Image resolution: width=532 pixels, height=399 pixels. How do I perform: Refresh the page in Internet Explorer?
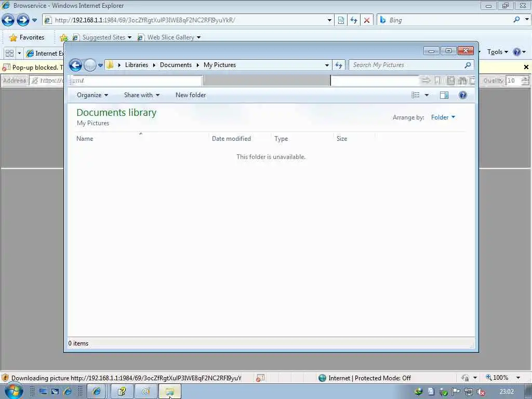(x=353, y=20)
